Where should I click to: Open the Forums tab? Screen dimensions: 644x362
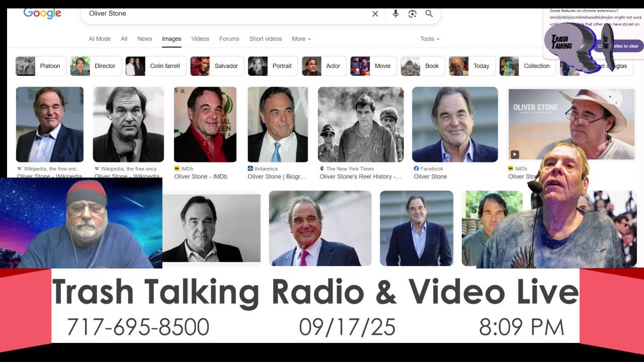[x=229, y=39]
